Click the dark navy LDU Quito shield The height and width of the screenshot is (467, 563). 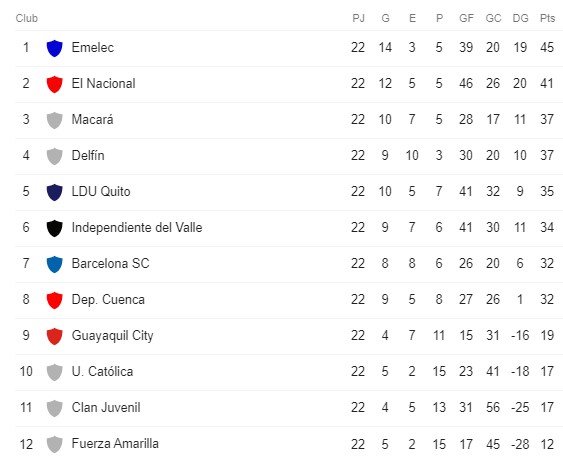click(55, 192)
